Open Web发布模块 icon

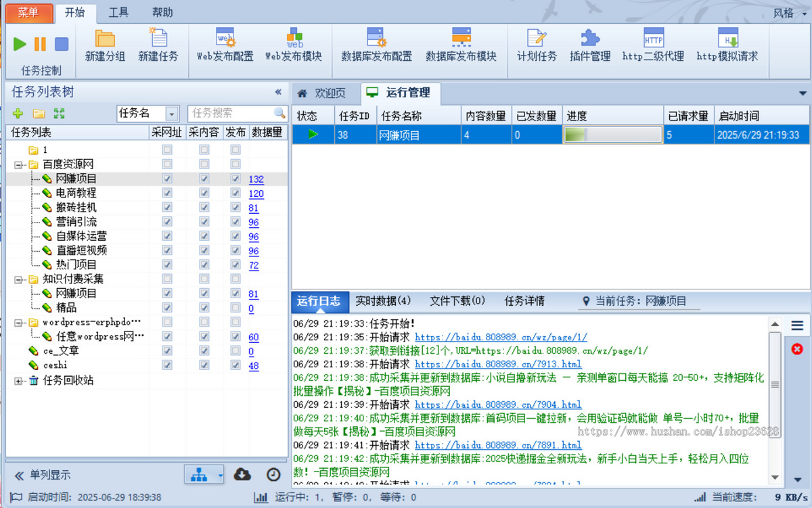click(294, 37)
